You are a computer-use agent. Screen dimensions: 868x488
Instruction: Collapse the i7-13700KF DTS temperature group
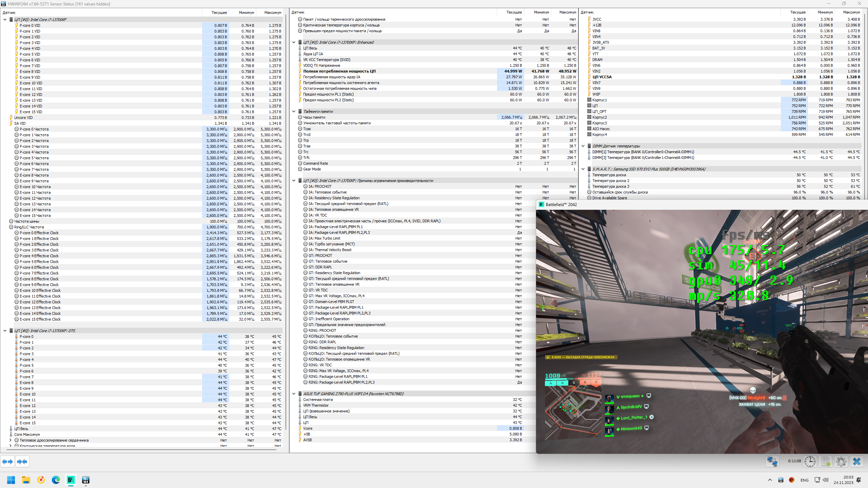pos(5,331)
